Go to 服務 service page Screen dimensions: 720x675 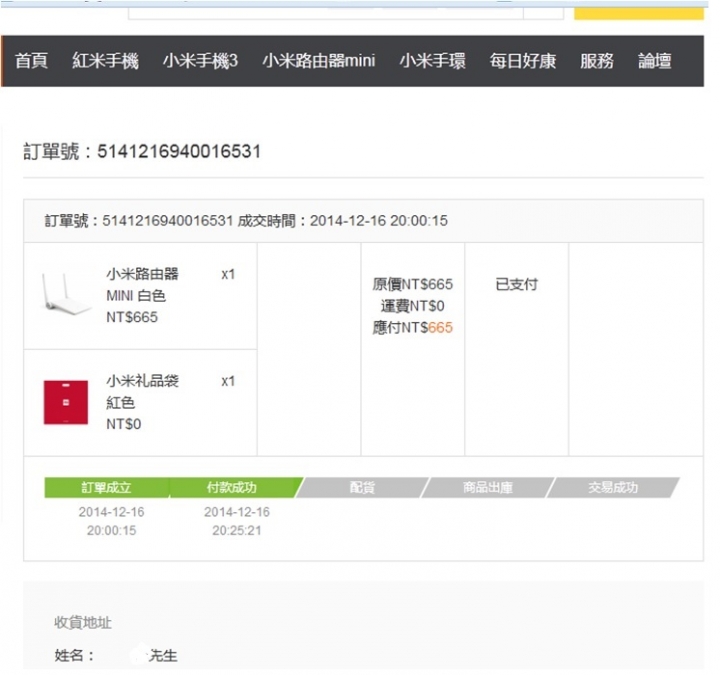(x=596, y=61)
